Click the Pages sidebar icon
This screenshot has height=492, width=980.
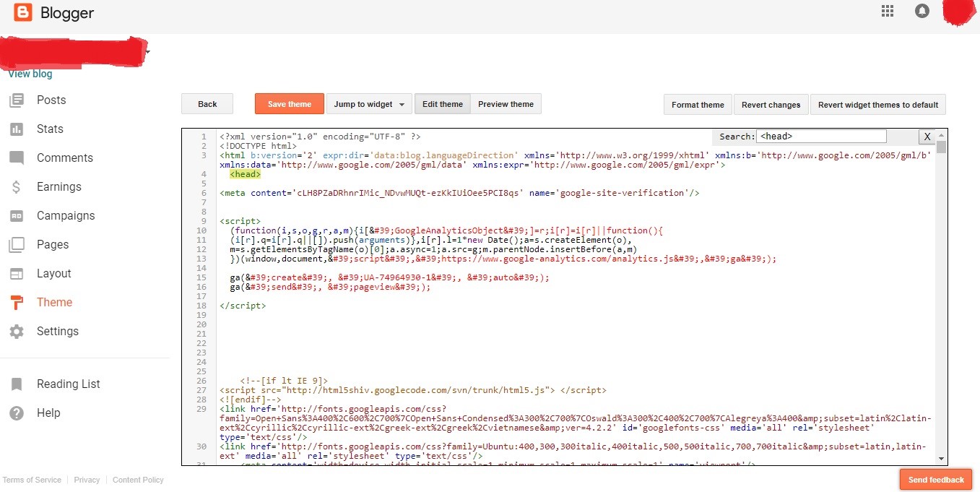(17, 245)
